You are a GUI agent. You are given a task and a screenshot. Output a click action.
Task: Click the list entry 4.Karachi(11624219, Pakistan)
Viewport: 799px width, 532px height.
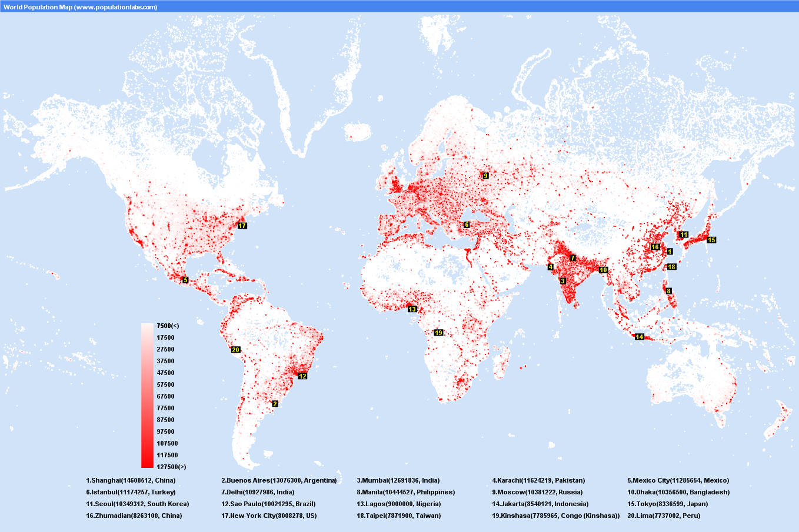tap(538, 480)
